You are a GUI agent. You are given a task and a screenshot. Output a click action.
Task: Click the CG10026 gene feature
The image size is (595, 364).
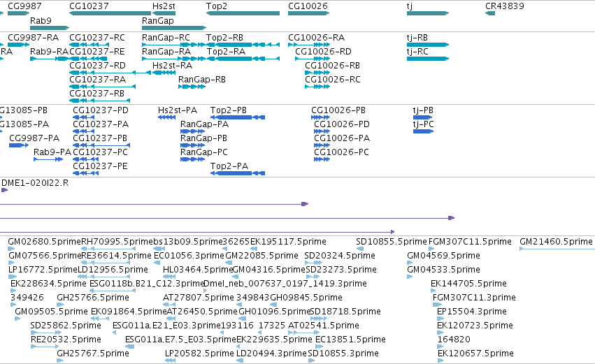point(308,13)
